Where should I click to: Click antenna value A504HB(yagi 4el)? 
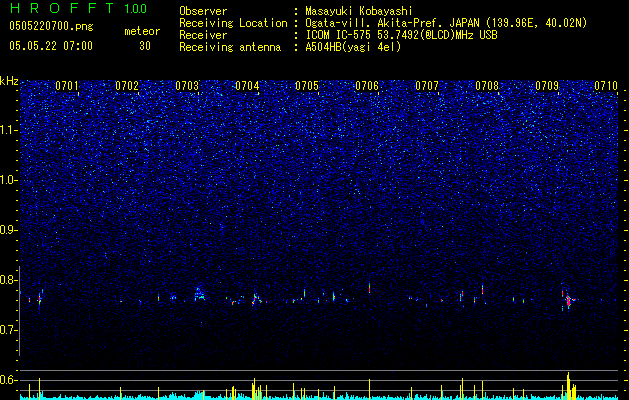(x=353, y=47)
